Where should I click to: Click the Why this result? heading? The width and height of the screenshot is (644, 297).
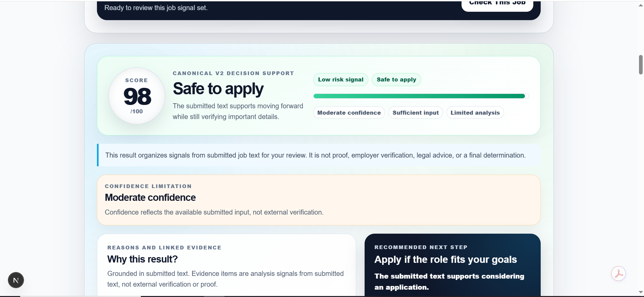click(x=143, y=259)
